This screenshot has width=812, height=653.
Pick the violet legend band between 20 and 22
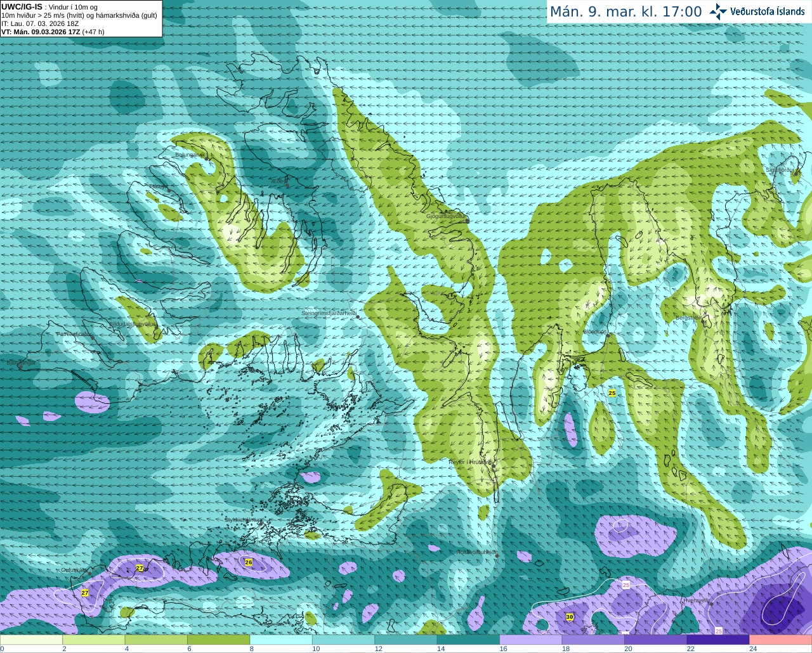coord(655,640)
